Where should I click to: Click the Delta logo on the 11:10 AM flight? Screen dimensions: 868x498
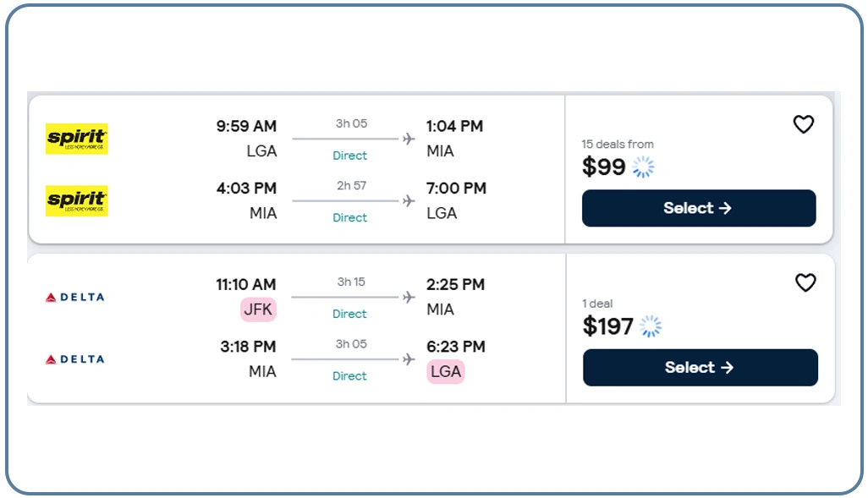click(x=75, y=297)
